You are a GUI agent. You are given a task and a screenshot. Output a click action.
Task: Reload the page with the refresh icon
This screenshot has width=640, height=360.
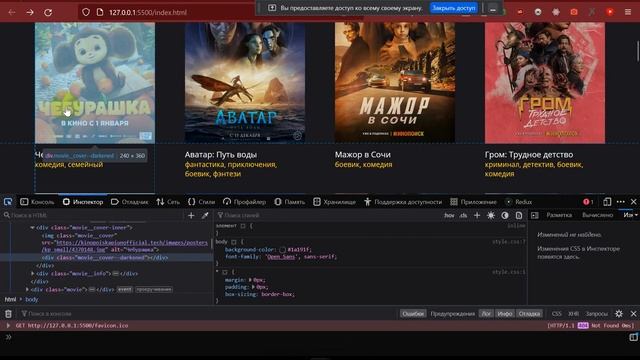(48, 12)
